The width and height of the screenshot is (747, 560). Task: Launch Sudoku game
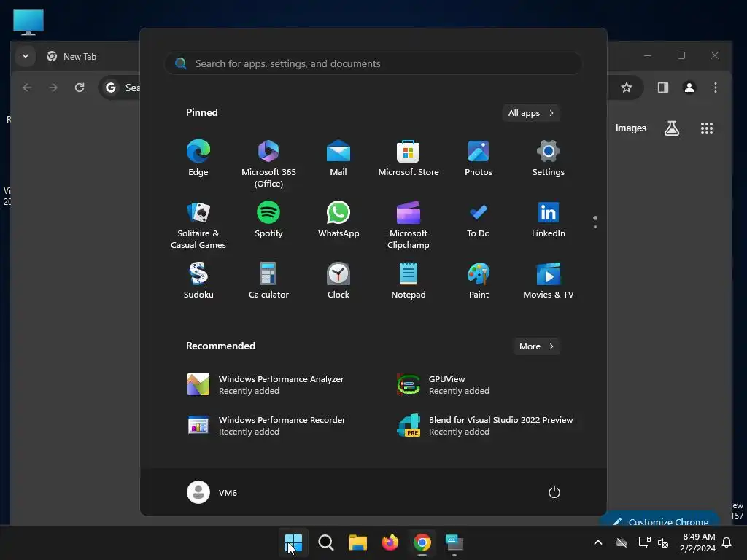[198, 281]
